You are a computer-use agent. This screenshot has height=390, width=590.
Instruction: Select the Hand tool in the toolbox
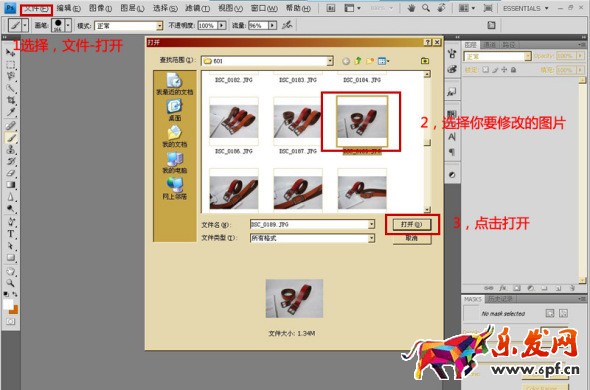click(x=10, y=271)
